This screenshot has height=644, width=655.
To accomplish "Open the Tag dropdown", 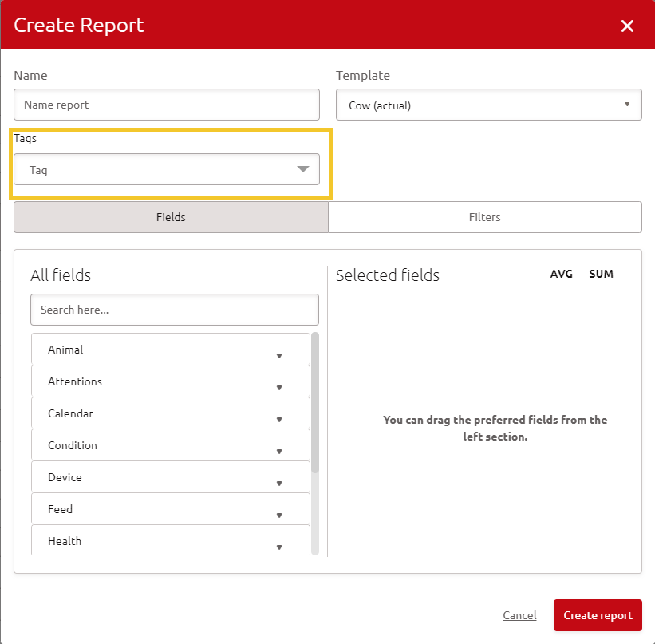I will coord(167,169).
